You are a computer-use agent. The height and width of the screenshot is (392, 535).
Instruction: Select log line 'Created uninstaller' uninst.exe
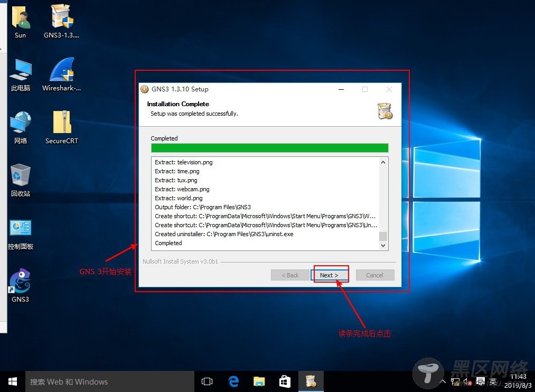click(x=224, y=234)
